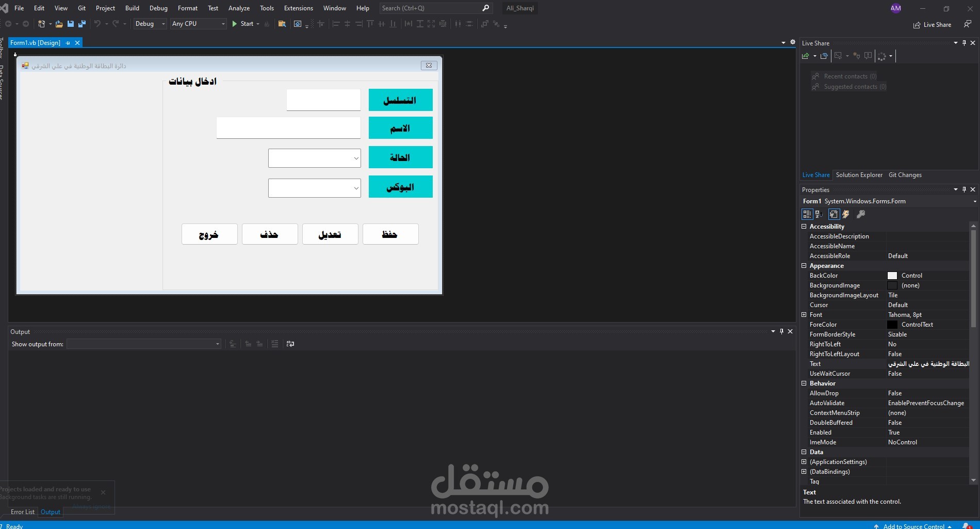980x529 pixels.
Task: Click the BackColor white color swatch
Action: [892, 276]
